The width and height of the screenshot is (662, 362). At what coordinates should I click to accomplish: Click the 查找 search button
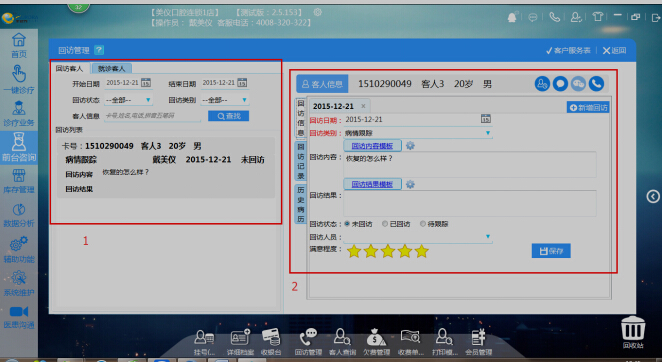coord(228,116)
